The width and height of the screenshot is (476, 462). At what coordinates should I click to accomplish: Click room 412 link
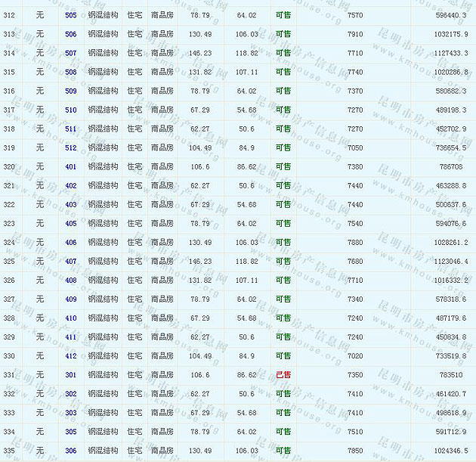[70, 355]
